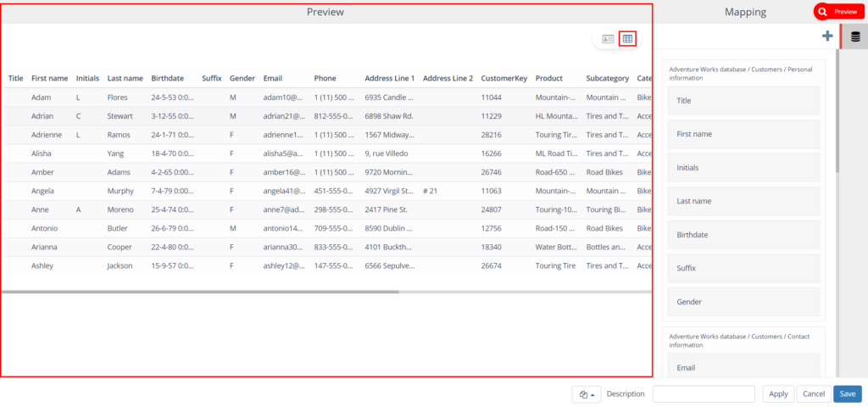The image size is (868, 407).
Task: Click the Cancel button
Action: [814, 394]
